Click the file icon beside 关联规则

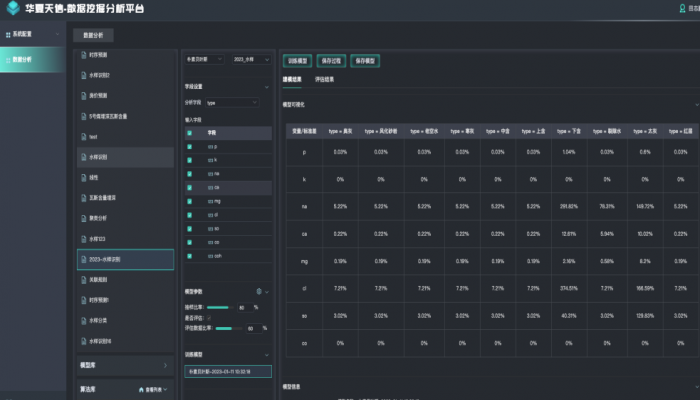(83, 280)
